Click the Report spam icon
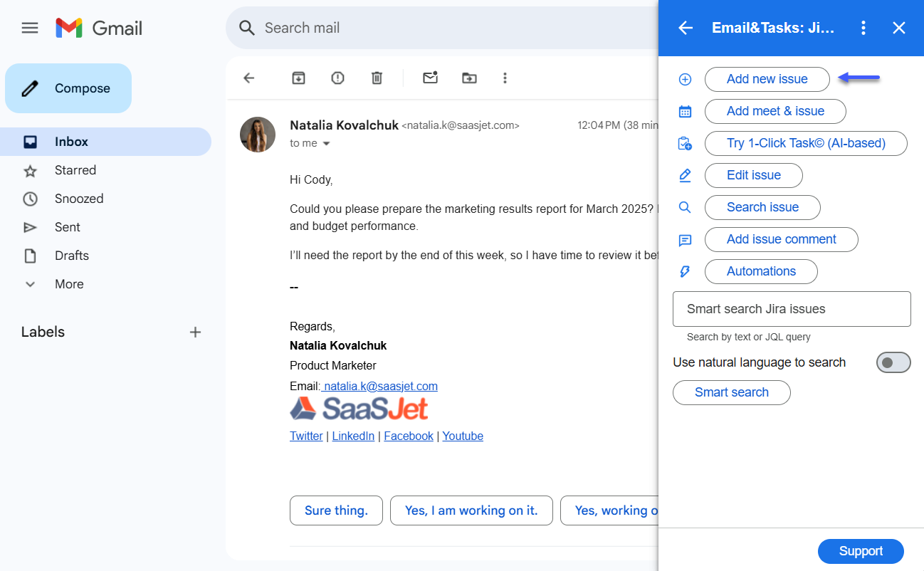924x571 pixels. (337, 78)
